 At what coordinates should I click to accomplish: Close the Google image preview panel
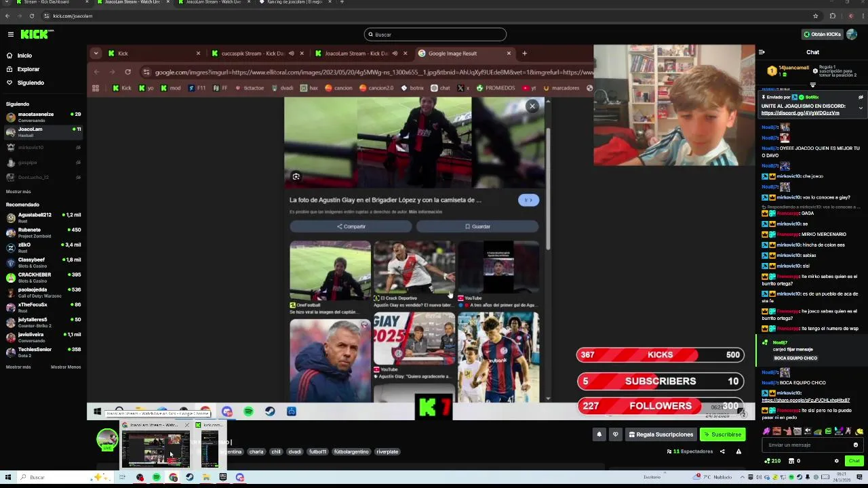532,106
